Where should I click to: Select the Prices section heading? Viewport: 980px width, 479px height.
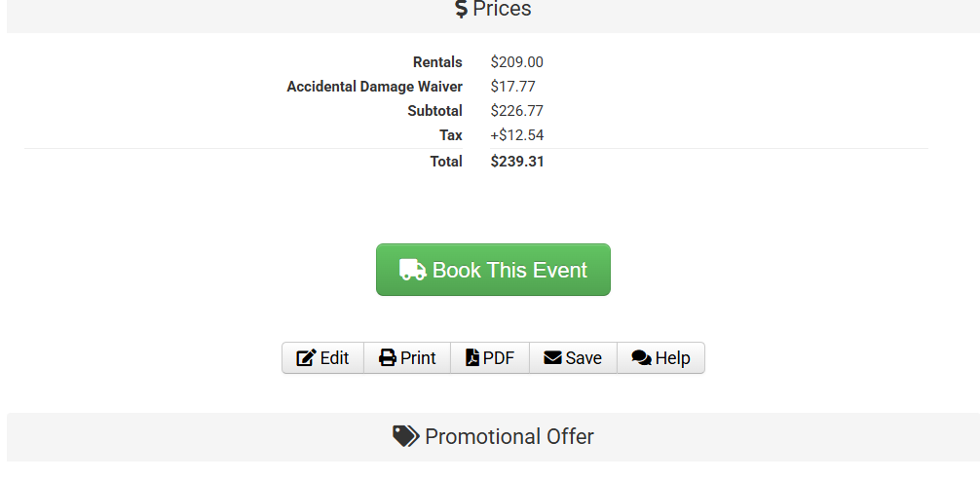pos(502,10)
